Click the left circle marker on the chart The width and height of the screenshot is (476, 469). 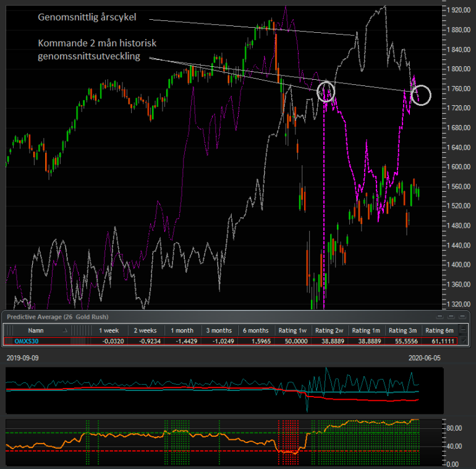coord(326,92)
